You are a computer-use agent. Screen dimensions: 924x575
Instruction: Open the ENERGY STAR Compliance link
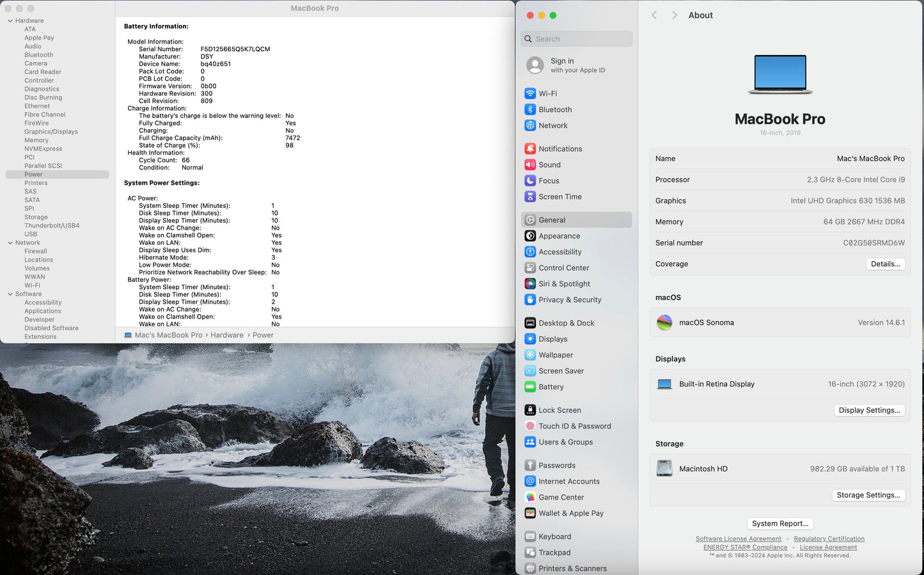[746, 547]
